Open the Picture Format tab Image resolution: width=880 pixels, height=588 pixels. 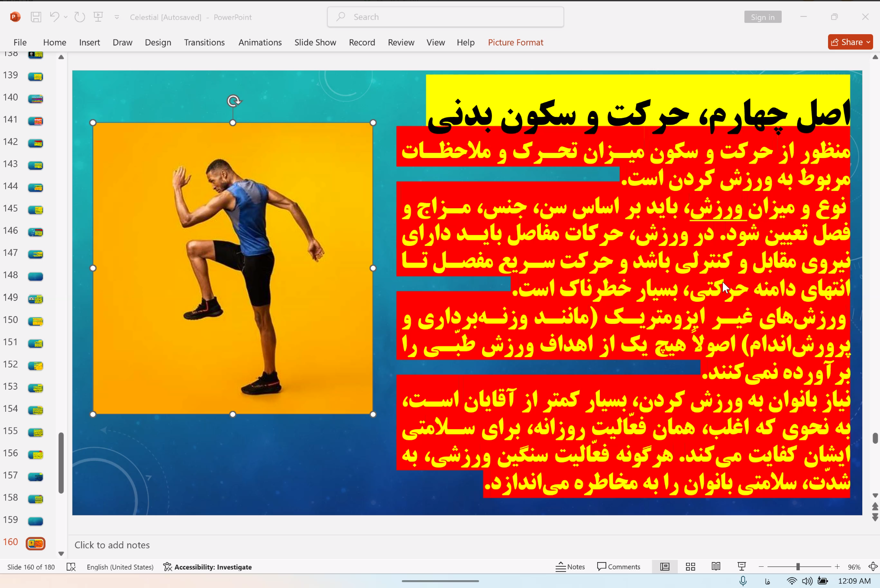tap(515, 42)
